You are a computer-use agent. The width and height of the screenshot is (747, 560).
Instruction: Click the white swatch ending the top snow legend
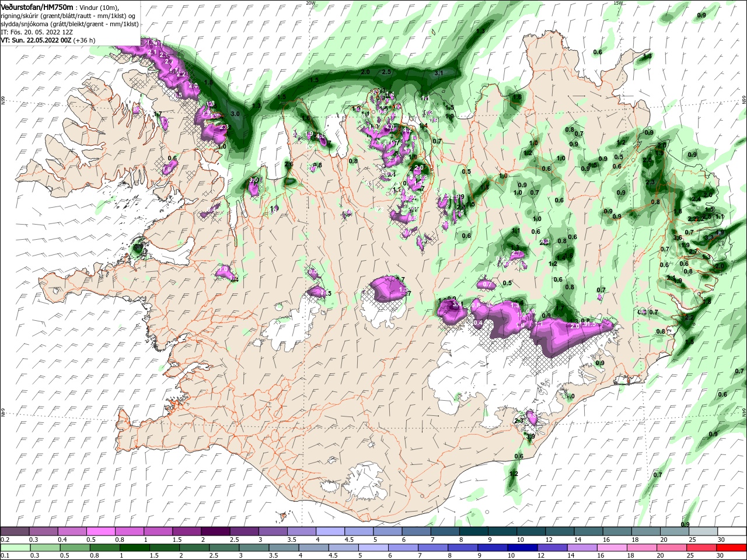click(731, 531)
